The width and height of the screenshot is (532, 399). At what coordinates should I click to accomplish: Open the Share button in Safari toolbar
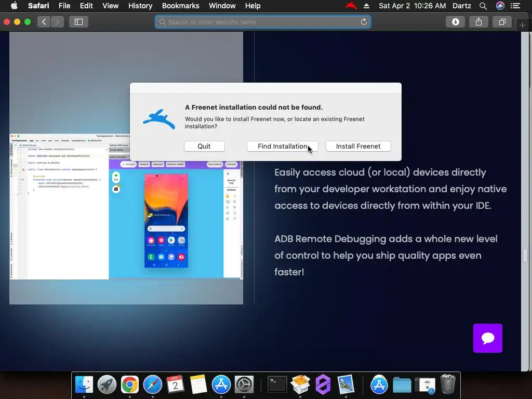(x=478, y=22)
